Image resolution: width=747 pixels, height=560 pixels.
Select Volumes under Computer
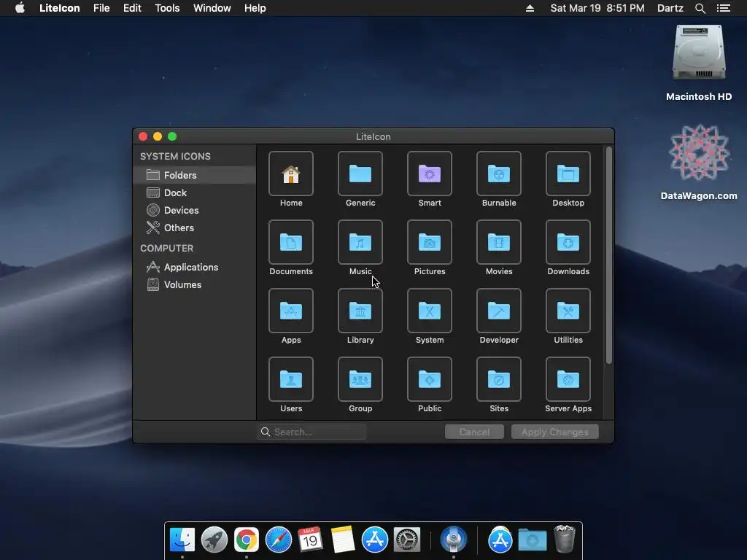coord(194,285)
